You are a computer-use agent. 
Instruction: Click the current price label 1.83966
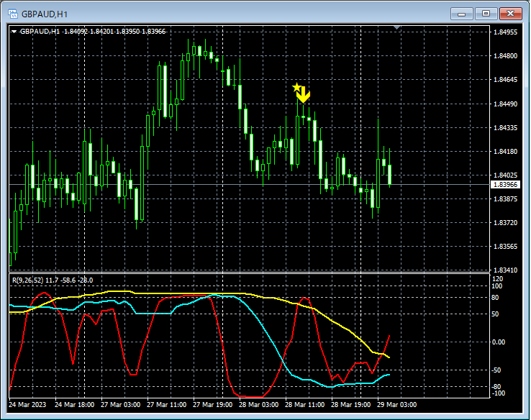[x=505, y=184]
